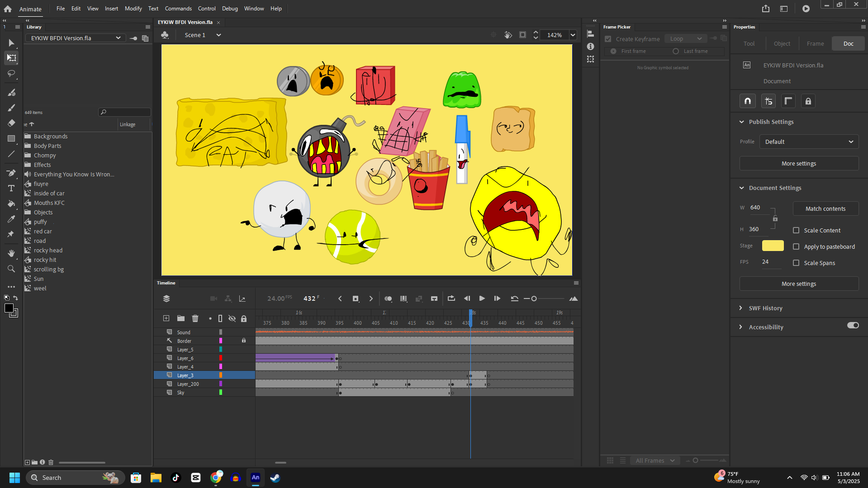The image size is (868, 488).
Task: Click More settings under Document Settings
Action: (799, 284)
